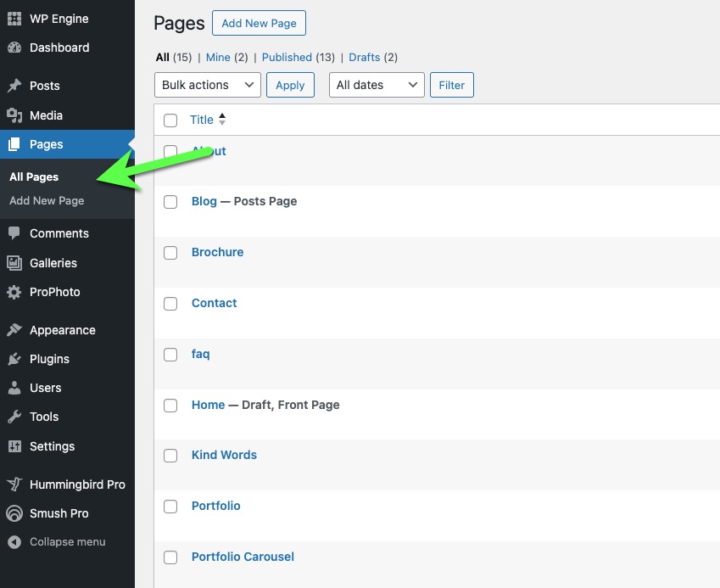The width and height of the screenshot is (720, 588).
Task: Open the All dates dropdown
Action: tap(377, 85)
